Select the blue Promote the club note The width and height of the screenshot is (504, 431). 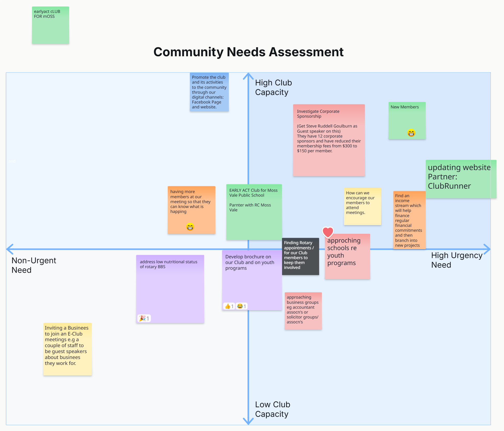(209, 92)
